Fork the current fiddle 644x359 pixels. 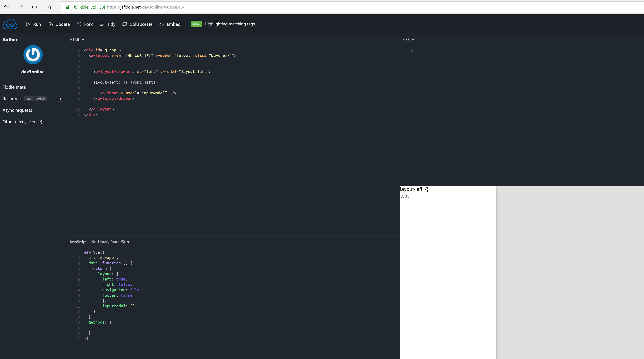[x=85, y=24]
